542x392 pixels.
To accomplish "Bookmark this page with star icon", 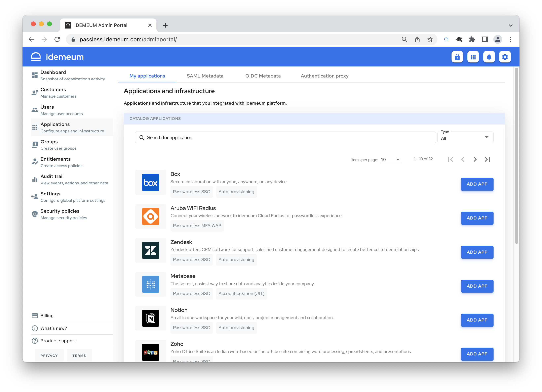I will (430, 39).
